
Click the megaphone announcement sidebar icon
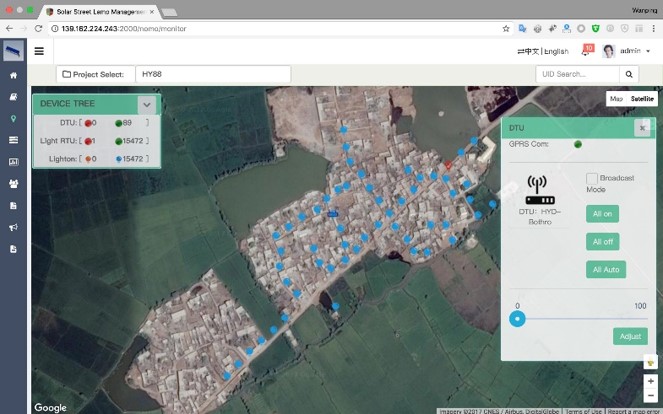[13, 227]
